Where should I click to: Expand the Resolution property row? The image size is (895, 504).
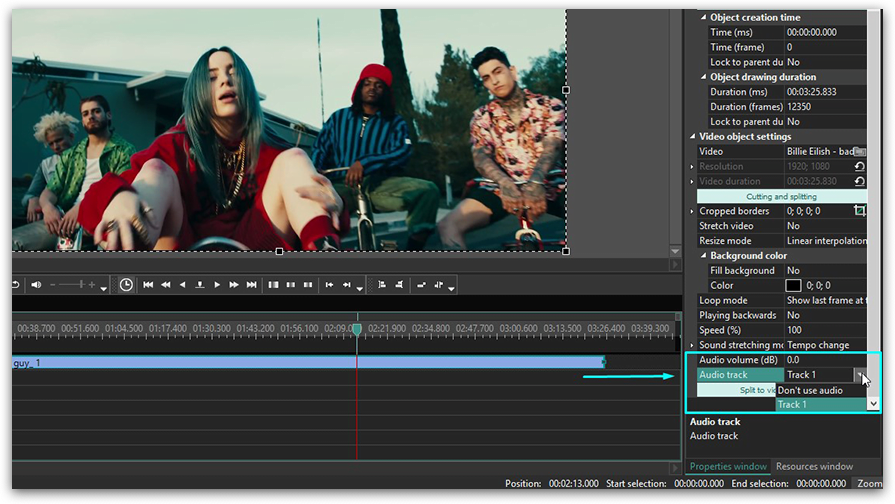pos(692,167)
